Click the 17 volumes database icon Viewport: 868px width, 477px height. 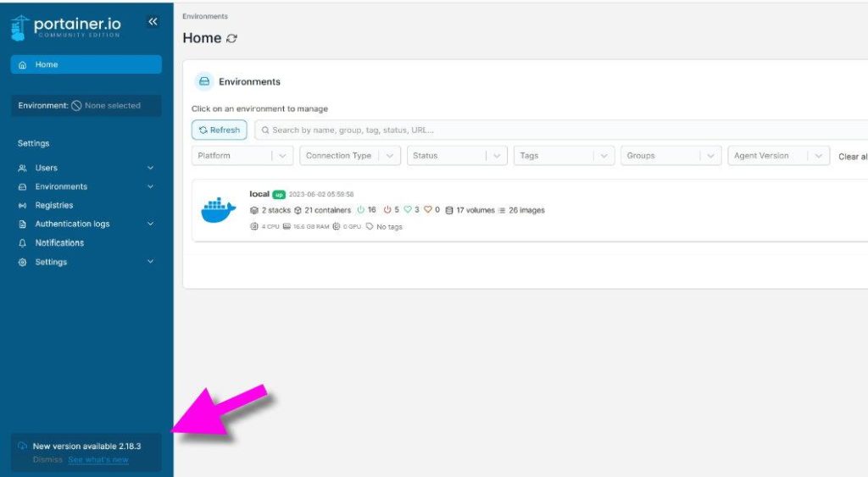[449, 210]
